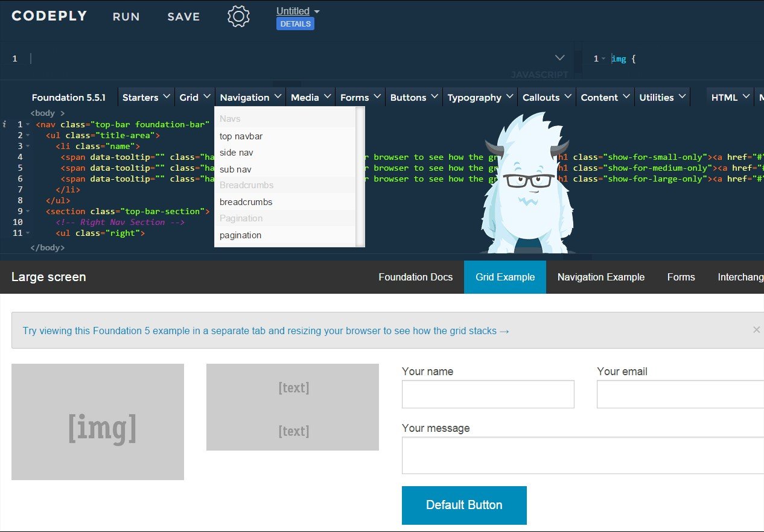This screenshot has width=764, height=532.
Task: Click the Navigation dropdown scrollbar
Action: (x=360, y=177)
